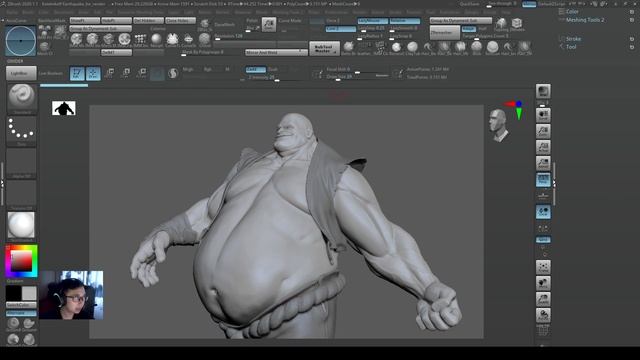Viewport: 640px width, 360px height.
Task: Click the head orientation preview
Action: pyautogui.click(x=499, y=126)
